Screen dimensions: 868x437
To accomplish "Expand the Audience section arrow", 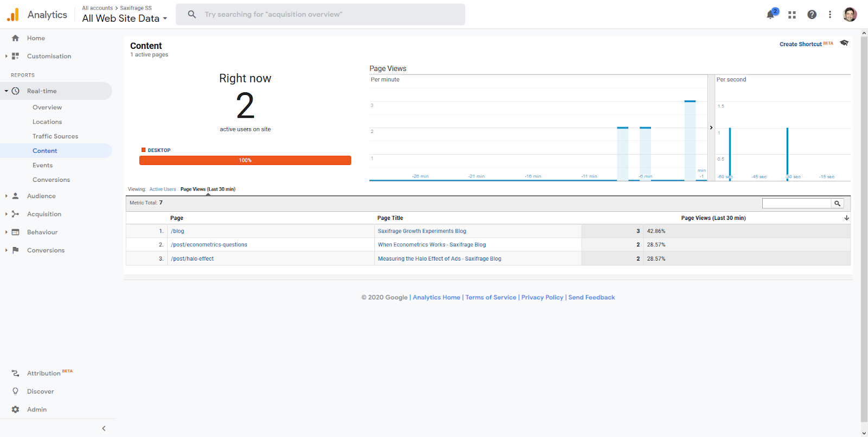I will click(6, 196).
